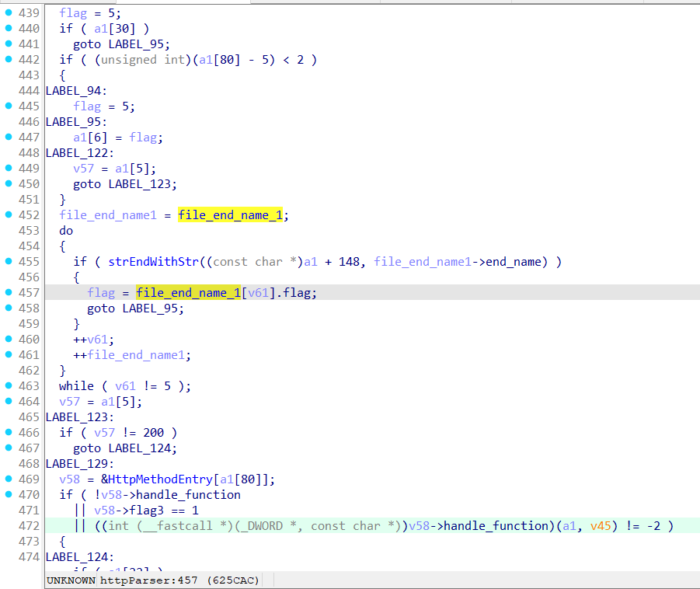Click goto LABEL_124 on line 467
Screen dimensions: 700x589
(x=125, y=448)
